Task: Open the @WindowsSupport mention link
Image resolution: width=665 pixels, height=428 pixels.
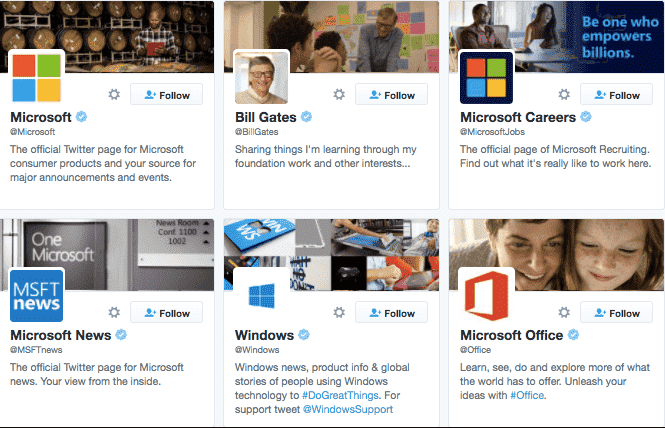Action: point(348,409)
